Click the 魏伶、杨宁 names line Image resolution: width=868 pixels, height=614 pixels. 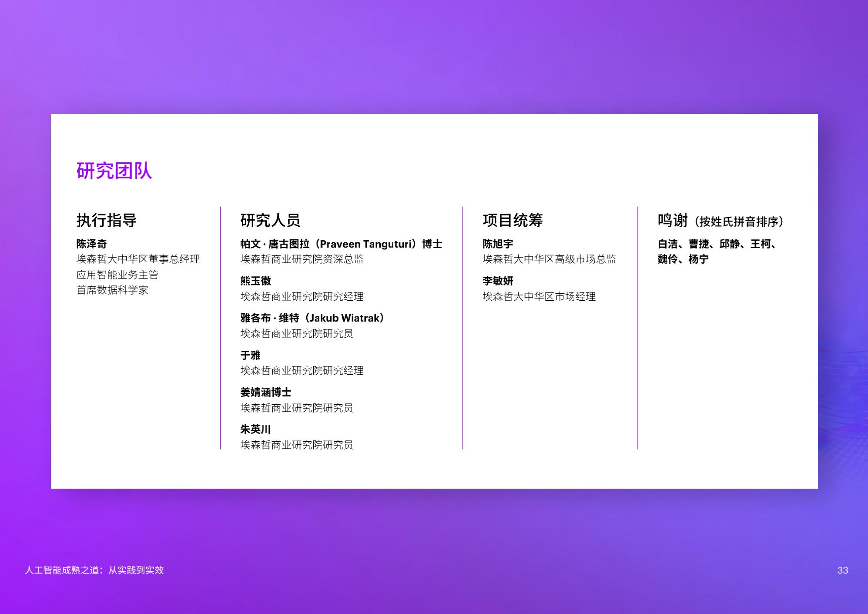[683, 259]
